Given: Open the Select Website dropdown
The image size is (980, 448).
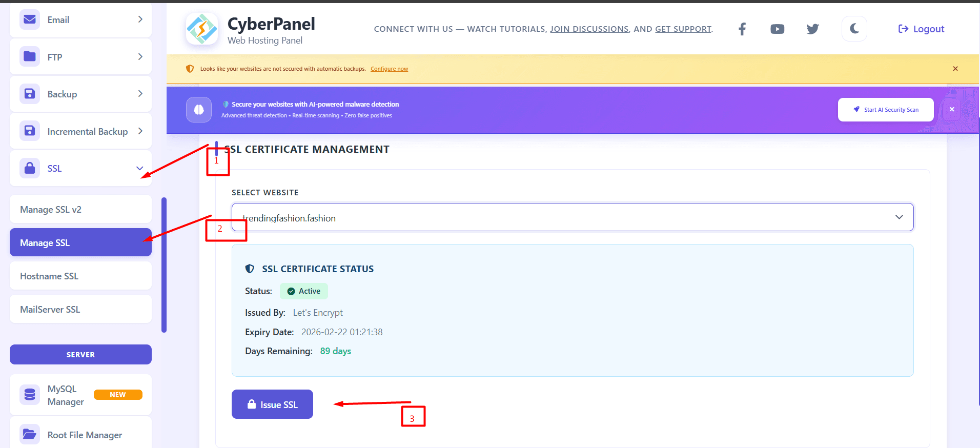Looking at the screenshot, I should pyautogui.click(x=572, y=217).
